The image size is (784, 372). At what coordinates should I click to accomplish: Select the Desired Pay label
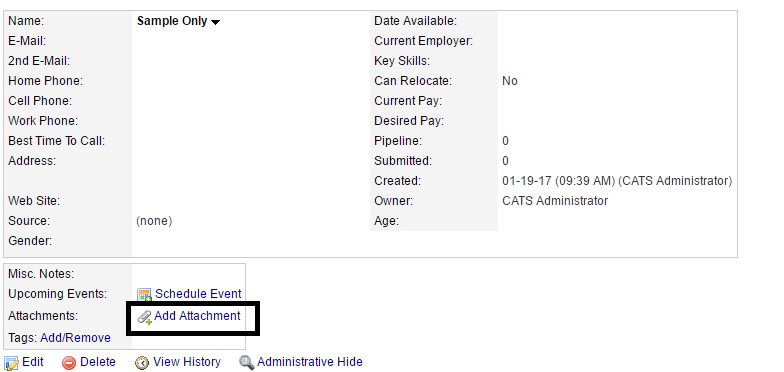(x=409, y=121)
